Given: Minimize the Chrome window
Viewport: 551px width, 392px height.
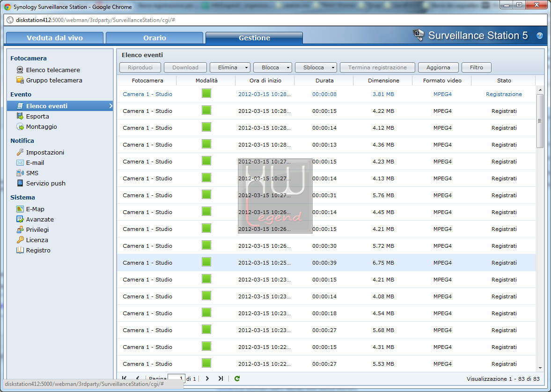Looking at the screenshot, I should pyautogui.click(x=507, y=5).
